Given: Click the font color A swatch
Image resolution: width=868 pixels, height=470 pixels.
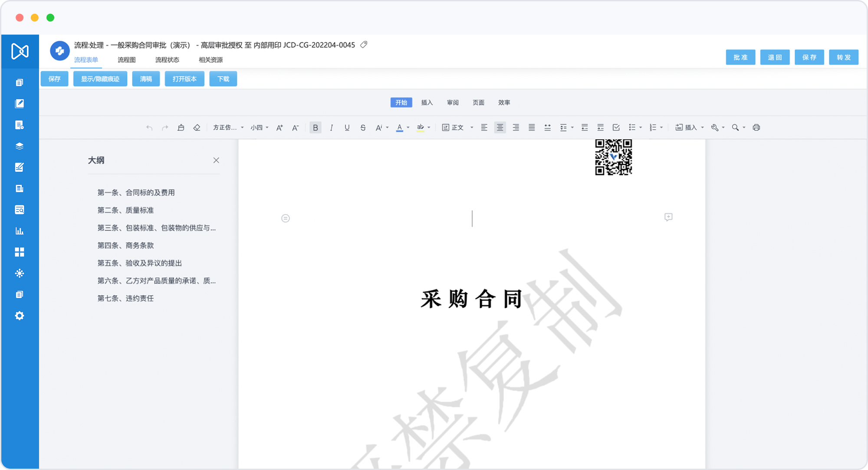Looking at the screenshot, I should (400, 127).
